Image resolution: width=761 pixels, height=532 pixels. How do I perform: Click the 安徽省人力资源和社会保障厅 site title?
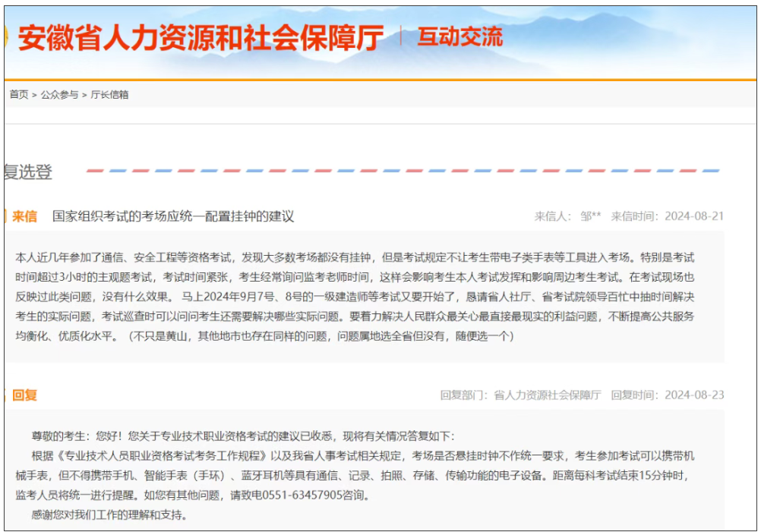coord(201,38)
